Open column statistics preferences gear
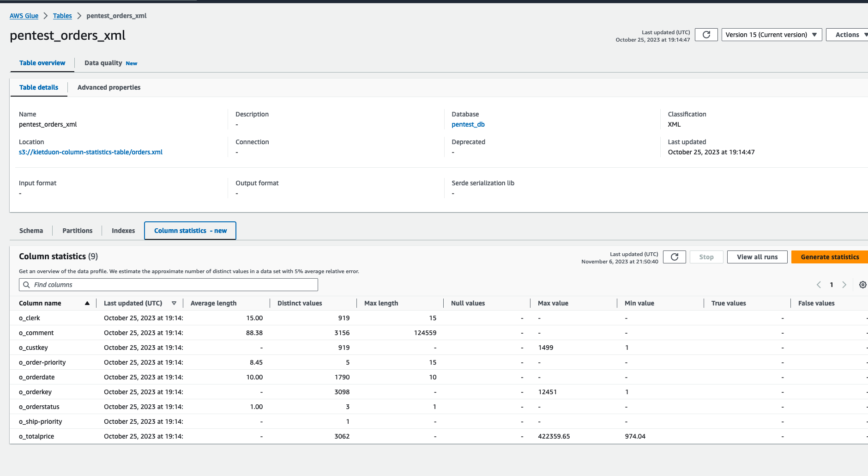The width and height of the screenshot is (868, 476). [862, 285]
